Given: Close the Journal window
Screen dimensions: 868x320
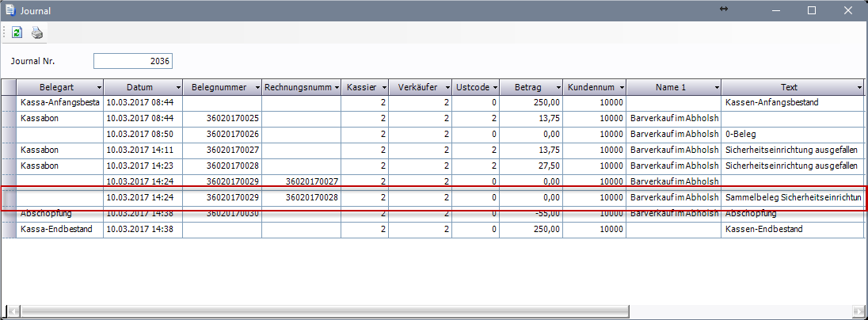Looking at the screenshot, I should tap(848, 10).
